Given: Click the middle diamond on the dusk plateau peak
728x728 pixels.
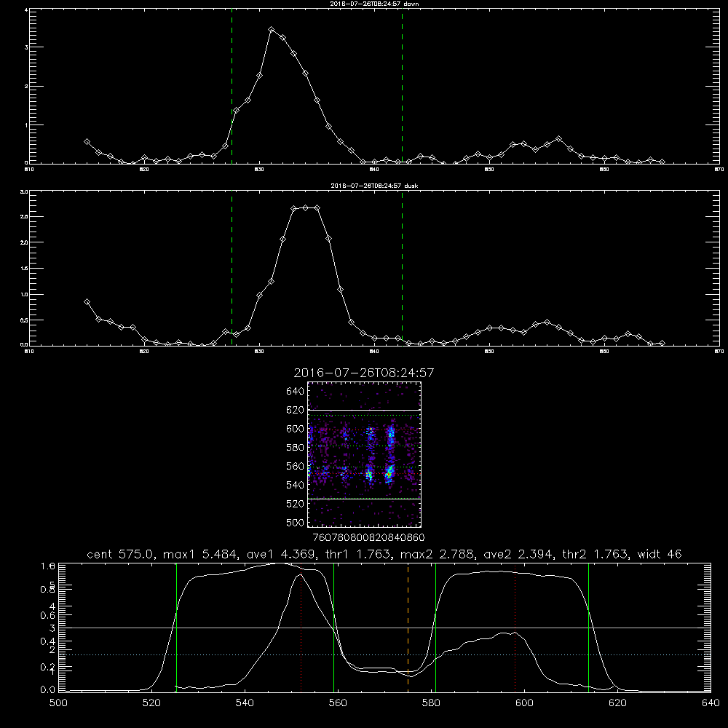Looking at the screenshot, I should click(x=306, y=208).
